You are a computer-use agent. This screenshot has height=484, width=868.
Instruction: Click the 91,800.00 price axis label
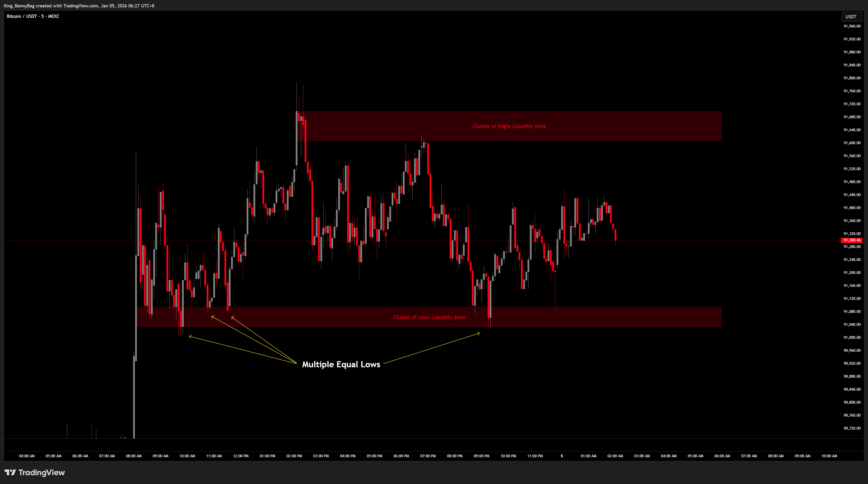click(852, 78)
